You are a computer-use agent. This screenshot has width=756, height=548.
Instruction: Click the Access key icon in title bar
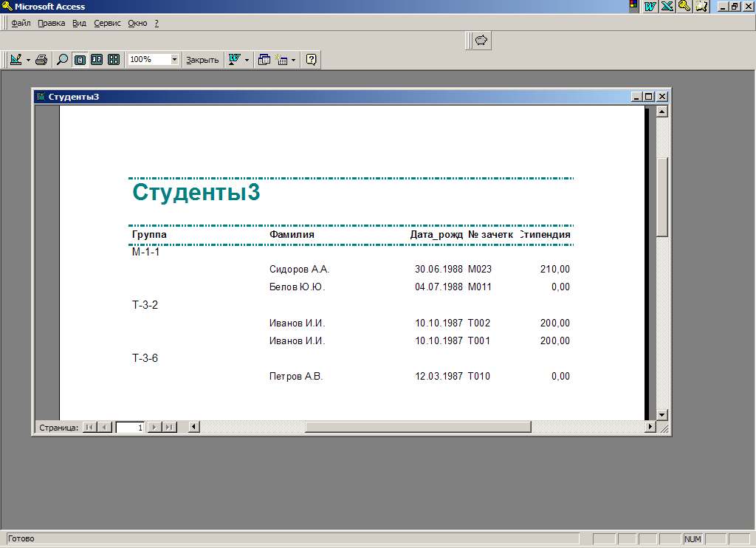tap(7, 6)
